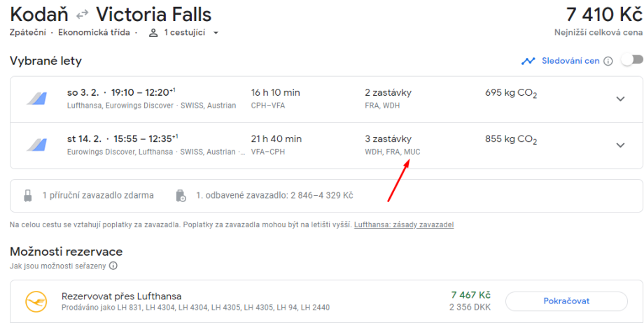This screenshot has height=323, width=644.
Task: Select the Zpáteční trip type option
Action: click(x=29, y=33)
